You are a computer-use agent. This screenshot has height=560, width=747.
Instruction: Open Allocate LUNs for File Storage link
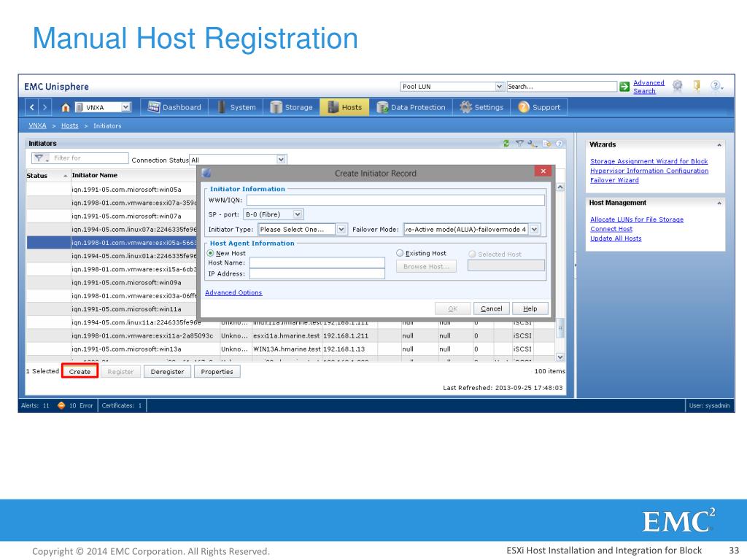tap(637, 219)
